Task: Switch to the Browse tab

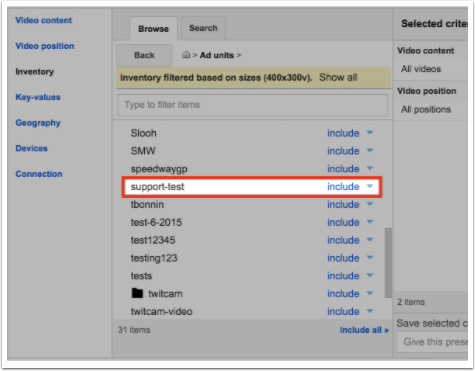Action: click(153, 29)
